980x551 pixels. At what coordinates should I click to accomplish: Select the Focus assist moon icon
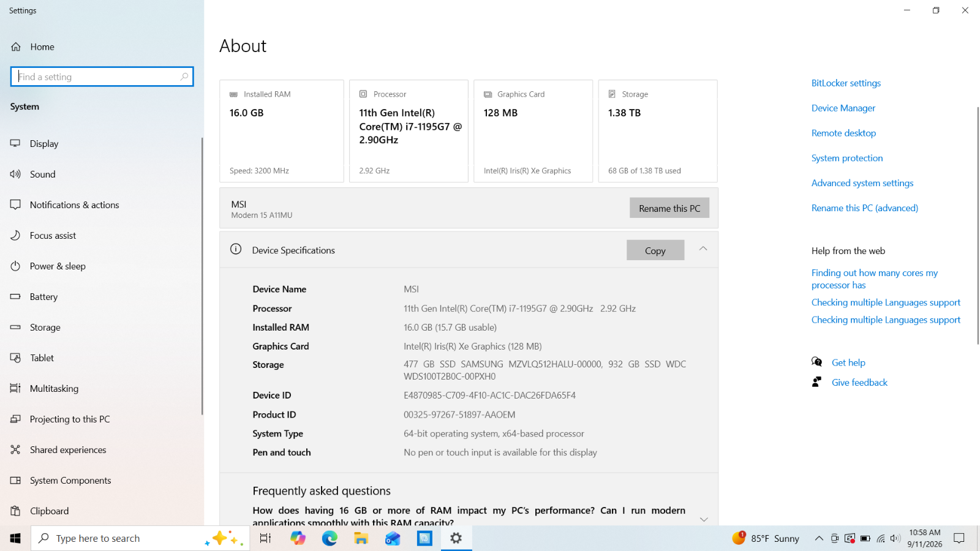click(15, 235)
